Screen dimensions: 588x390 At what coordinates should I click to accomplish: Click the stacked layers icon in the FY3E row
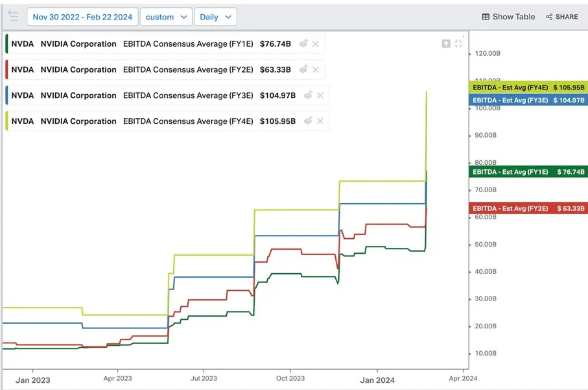click(308, 95)
